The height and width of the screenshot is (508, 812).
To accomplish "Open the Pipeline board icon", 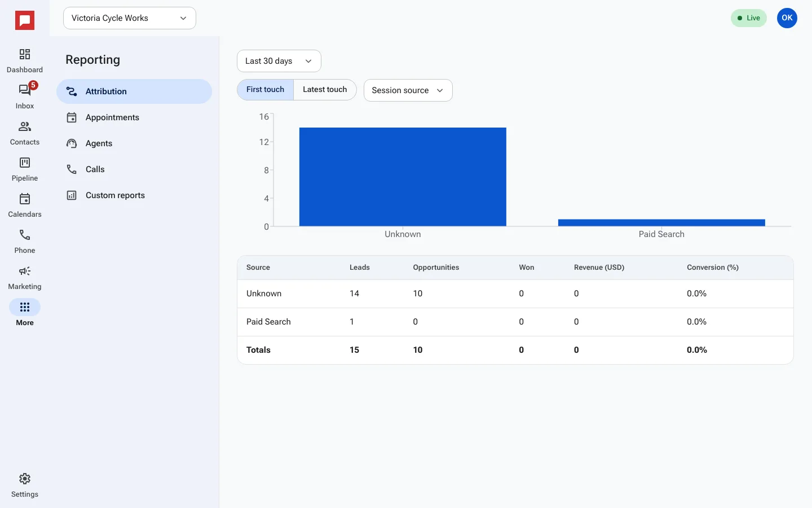I will pyautogui.click(x=25, y=163).
